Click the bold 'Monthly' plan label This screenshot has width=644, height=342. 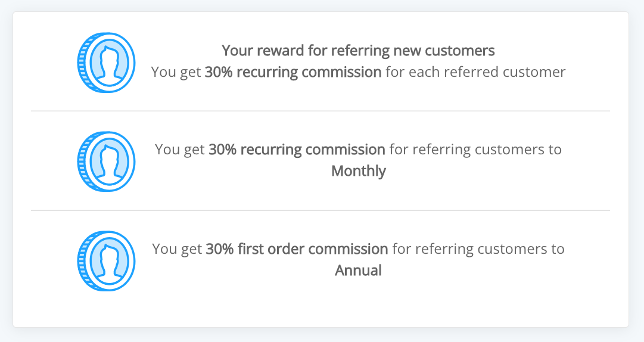(359, 171)
